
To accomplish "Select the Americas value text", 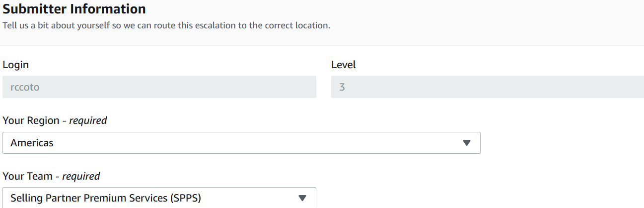I will [x=32, y=143].
